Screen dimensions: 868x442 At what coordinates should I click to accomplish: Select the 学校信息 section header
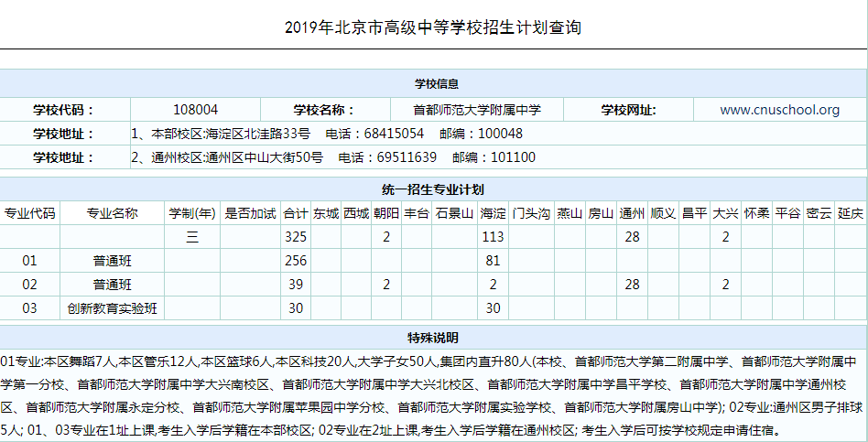tap(436, 84)
